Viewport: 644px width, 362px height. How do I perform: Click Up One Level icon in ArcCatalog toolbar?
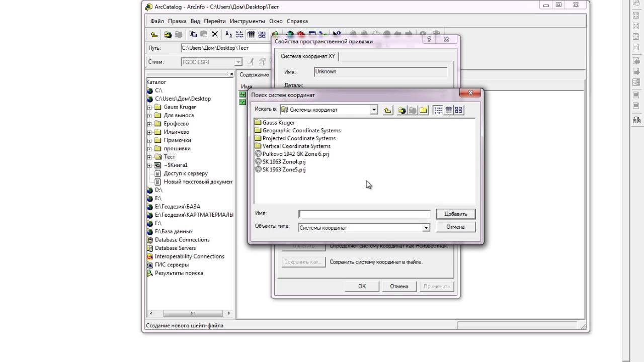tap(154, 35)
